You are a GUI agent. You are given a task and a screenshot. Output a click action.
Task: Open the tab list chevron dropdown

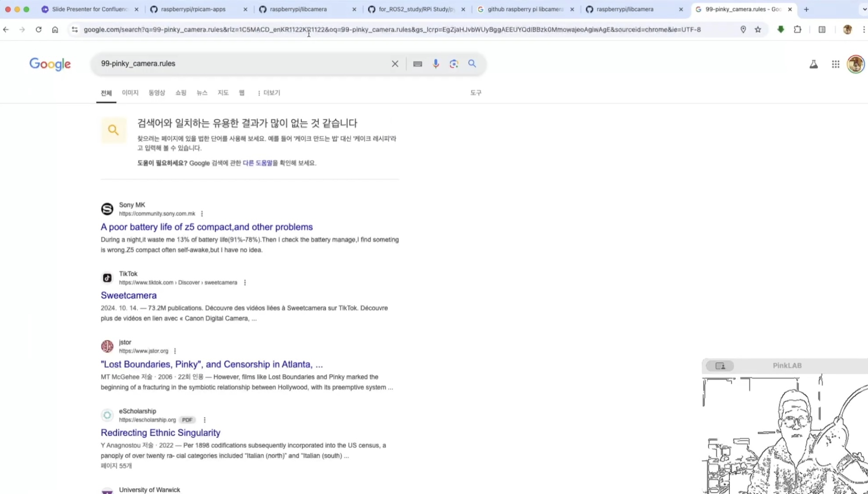864,9
